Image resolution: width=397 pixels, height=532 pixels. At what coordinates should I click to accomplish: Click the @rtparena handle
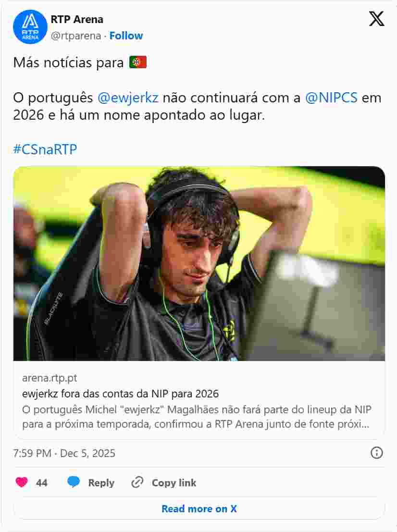[x=75, y=36]
